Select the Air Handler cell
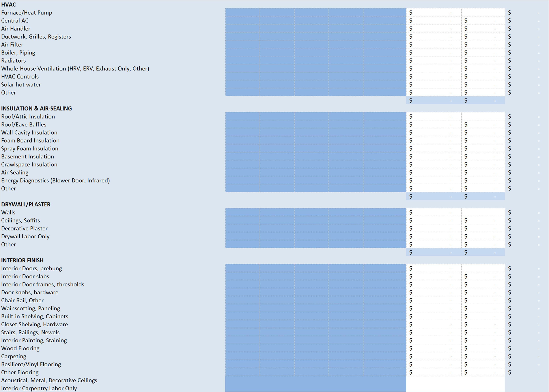Image resolution: width=549 pixels, height=392 pixels. (16, 29)
